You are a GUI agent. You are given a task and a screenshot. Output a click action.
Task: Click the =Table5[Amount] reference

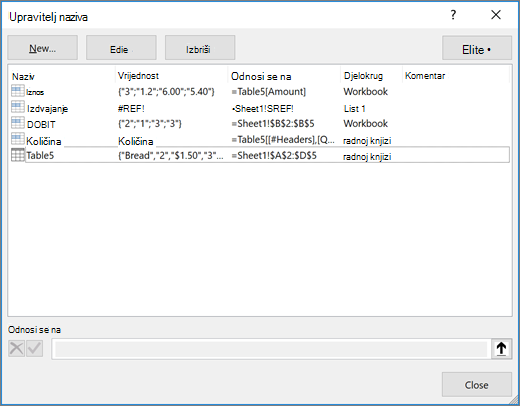tap(269, 91)
